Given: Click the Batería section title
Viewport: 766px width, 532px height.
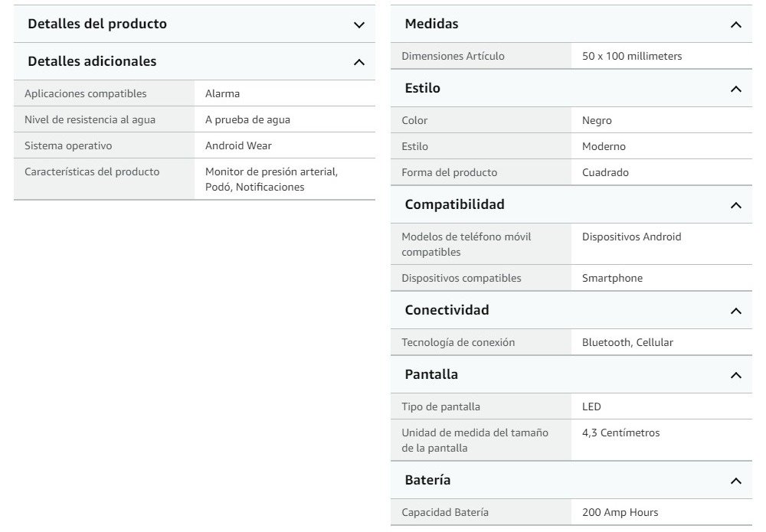Looking at the screenshot, I should click(x=427, y=480).
